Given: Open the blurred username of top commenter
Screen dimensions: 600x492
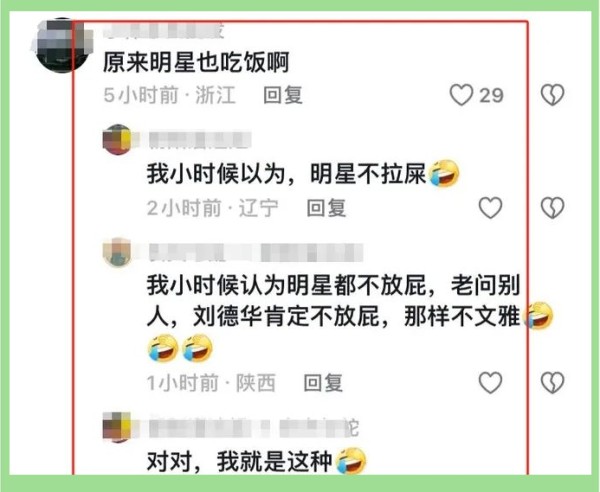Looking at the screenshot, I should pos(164,31).
